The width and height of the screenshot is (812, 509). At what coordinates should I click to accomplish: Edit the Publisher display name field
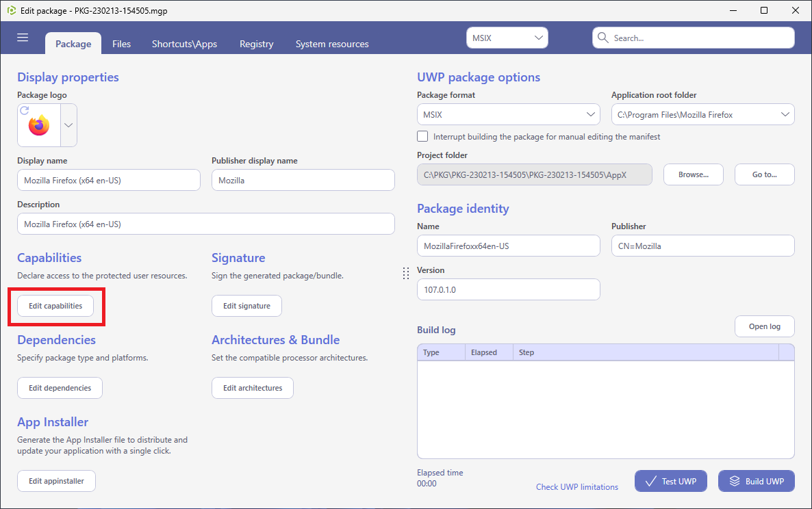pyautogui.click(x=303, y=180)
